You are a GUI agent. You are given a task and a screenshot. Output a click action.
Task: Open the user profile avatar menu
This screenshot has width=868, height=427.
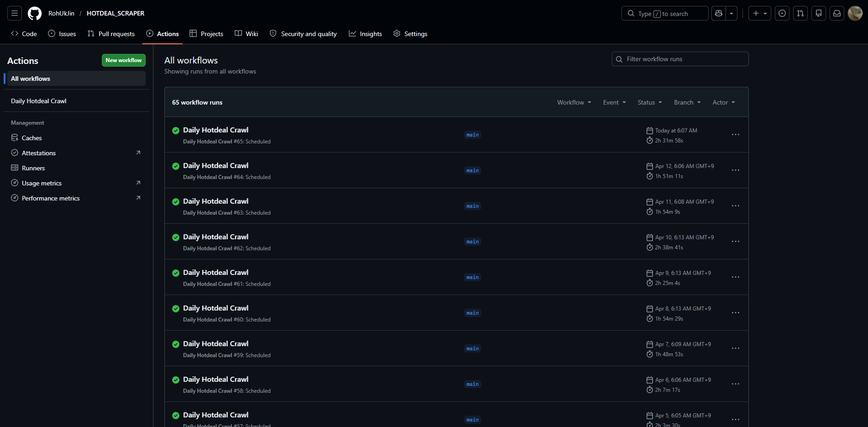pos(855,13)
